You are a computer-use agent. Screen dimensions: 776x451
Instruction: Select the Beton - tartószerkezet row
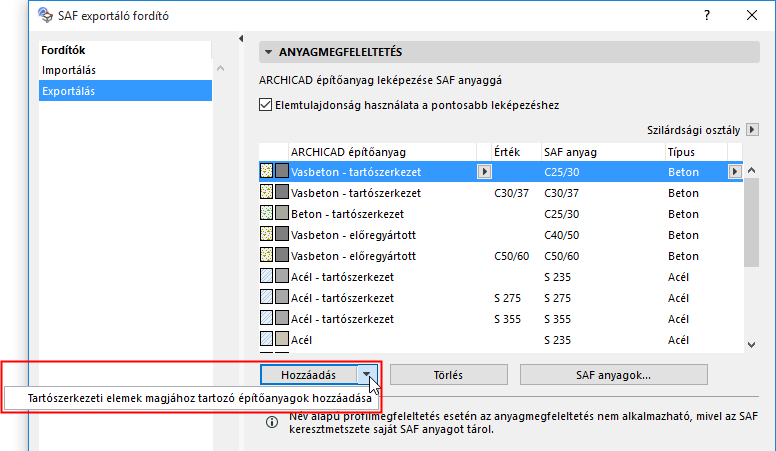[x=501, y=214]
